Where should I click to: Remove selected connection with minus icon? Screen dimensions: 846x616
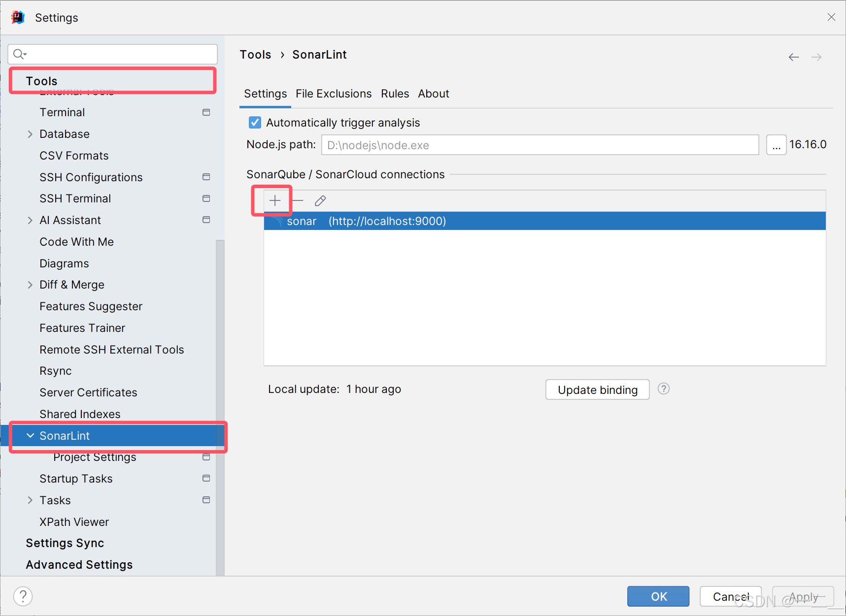coord(298,200)
